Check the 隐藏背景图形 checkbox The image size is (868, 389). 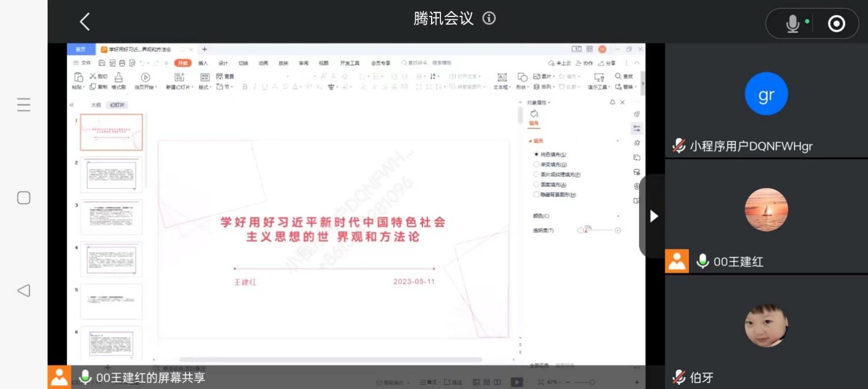click(x=536, y=194)
